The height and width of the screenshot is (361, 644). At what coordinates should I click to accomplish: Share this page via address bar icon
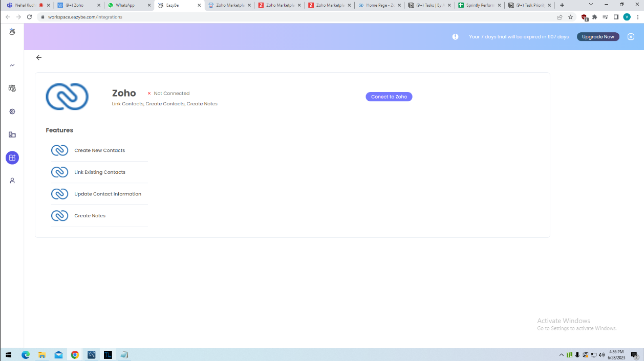coord(560,17)
